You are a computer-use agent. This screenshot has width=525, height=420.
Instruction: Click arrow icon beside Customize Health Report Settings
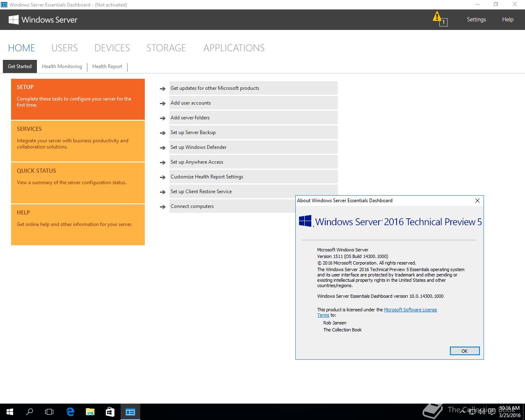[163, 177]
